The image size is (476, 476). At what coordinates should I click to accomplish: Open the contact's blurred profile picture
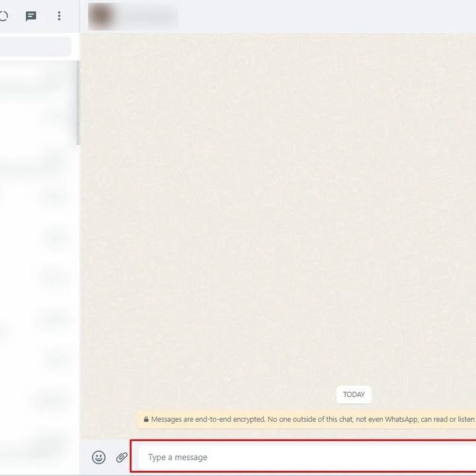[x=100, y=16]
